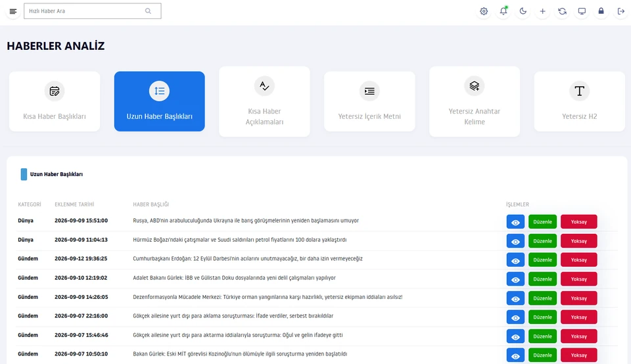Viewport: 631px width, 364px height.
Task: Click the plus add icon
Action: coord(542,11)
